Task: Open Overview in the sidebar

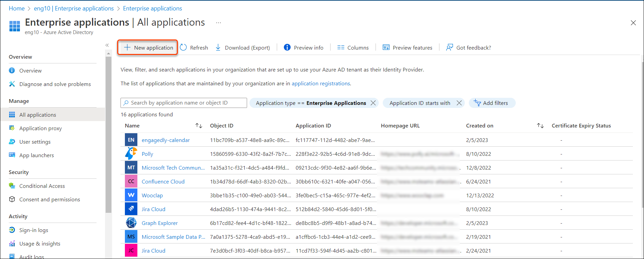Action: click(30, 70)
